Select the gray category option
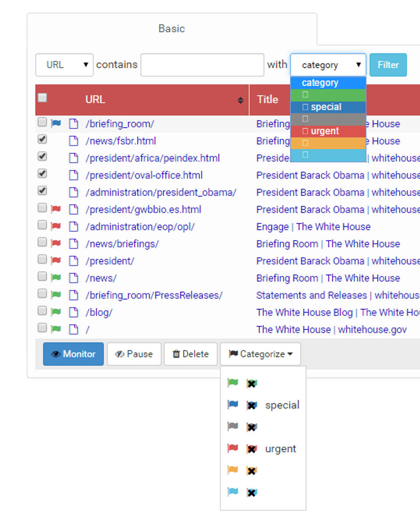 328,119
